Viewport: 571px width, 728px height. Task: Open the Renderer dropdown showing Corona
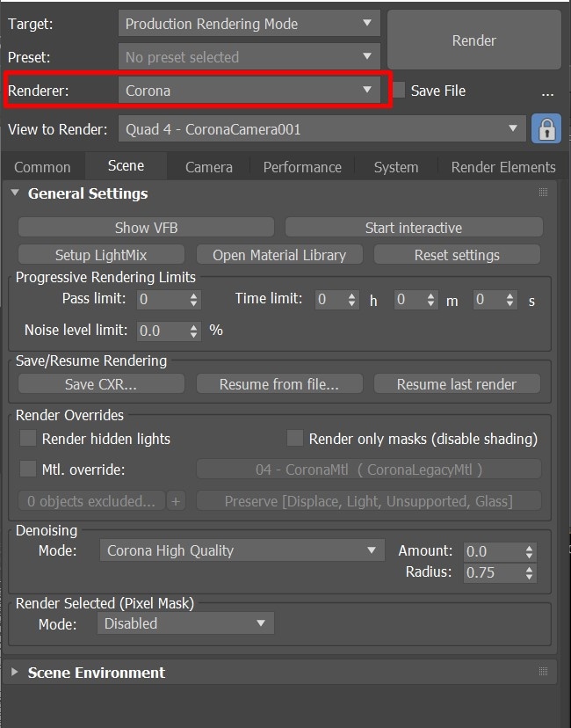249,90
